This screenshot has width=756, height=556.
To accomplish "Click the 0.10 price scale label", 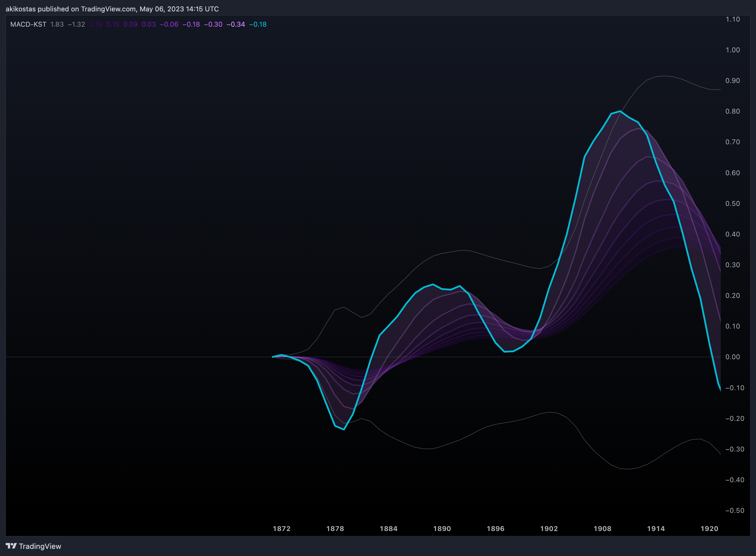I will (732, 326).
